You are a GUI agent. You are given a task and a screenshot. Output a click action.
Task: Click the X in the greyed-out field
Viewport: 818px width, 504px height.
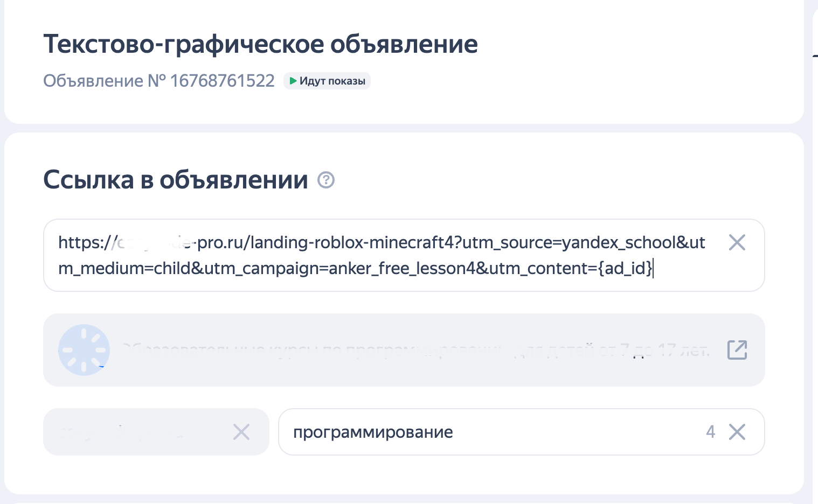coord(241,432)
